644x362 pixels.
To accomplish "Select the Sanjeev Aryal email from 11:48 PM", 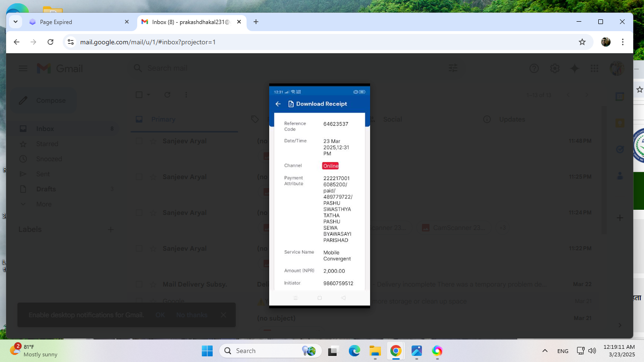I will (x=139, y=141).
